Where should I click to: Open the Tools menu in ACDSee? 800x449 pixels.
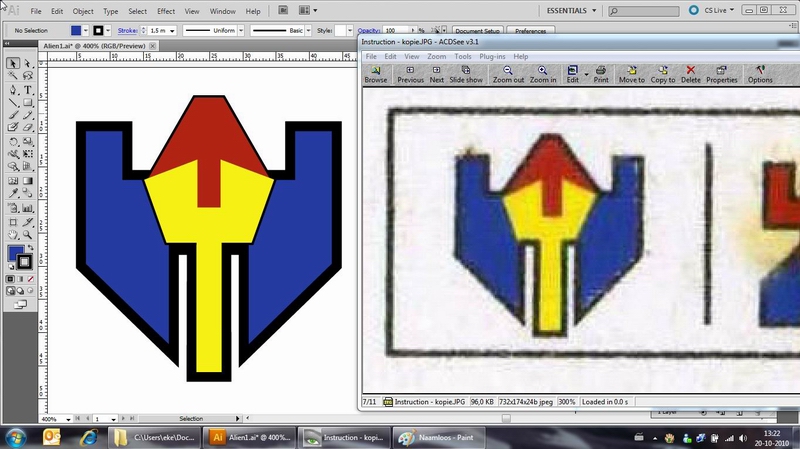tap(463, 57)
